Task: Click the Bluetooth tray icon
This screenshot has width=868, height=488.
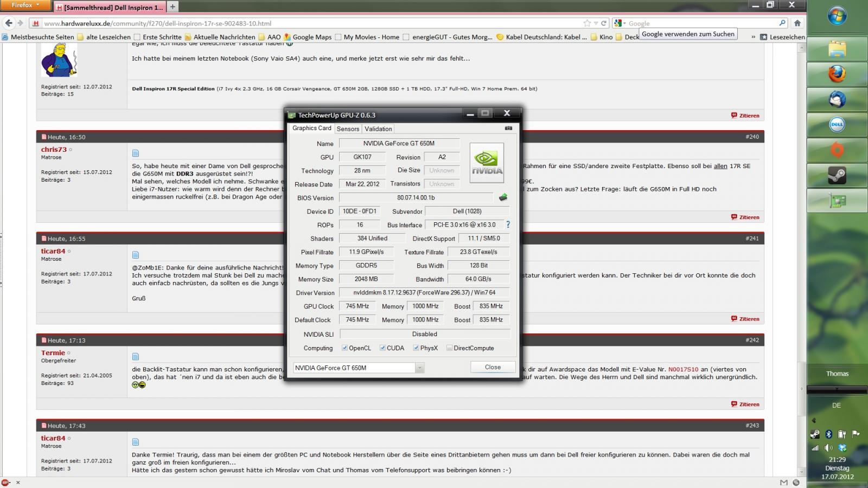Action: click(x=828, y=434)
